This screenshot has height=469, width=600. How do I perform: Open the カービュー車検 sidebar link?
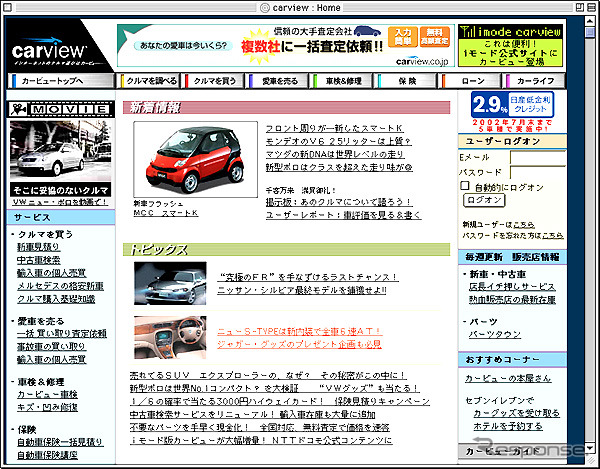47,394
